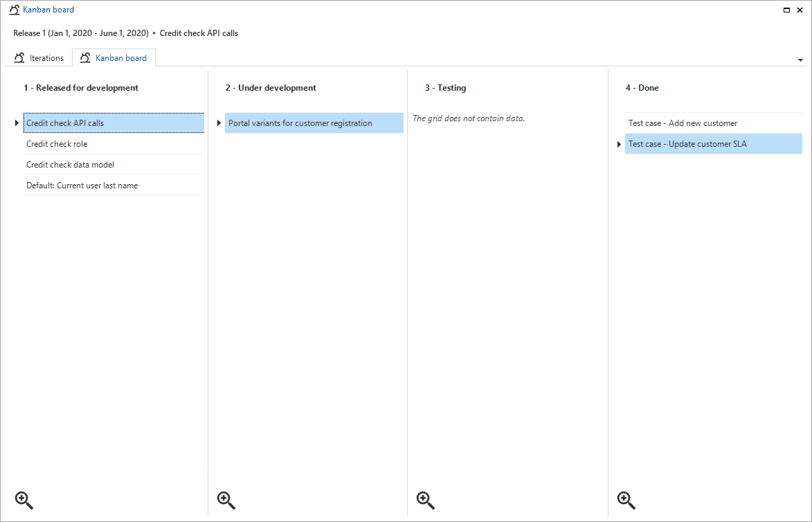
Task: Click Credit check API calls breadcrumb
Action: point(199,33)
